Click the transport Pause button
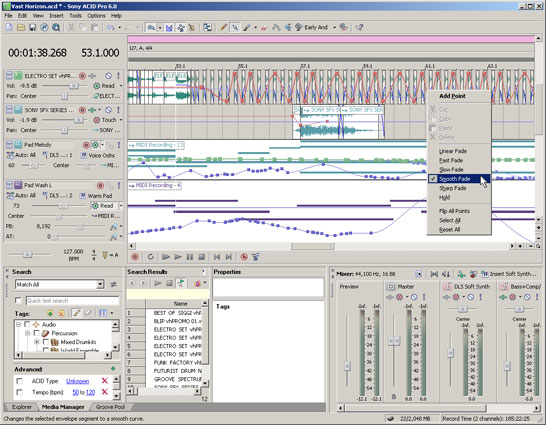This screenshot has width=546, height=425. [190, 257]
